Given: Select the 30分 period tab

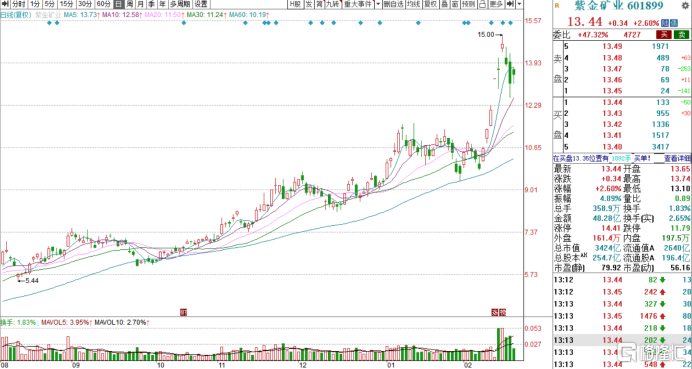Looking at the screenshot, I should point(85,4).
